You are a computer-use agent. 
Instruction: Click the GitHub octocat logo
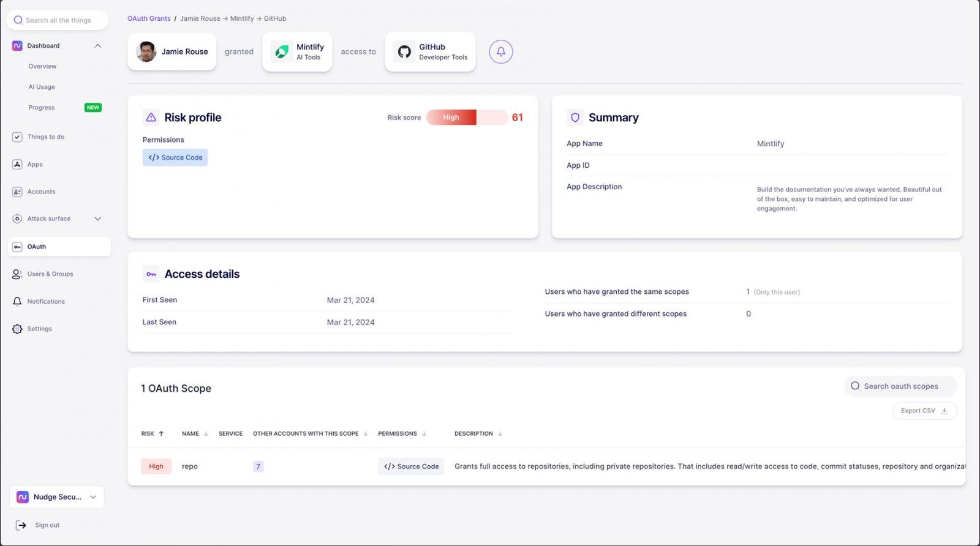404,52
